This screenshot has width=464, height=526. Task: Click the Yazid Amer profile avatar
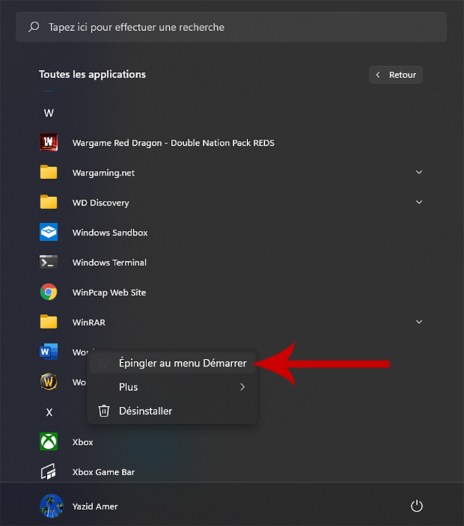(x=51, y=506)
